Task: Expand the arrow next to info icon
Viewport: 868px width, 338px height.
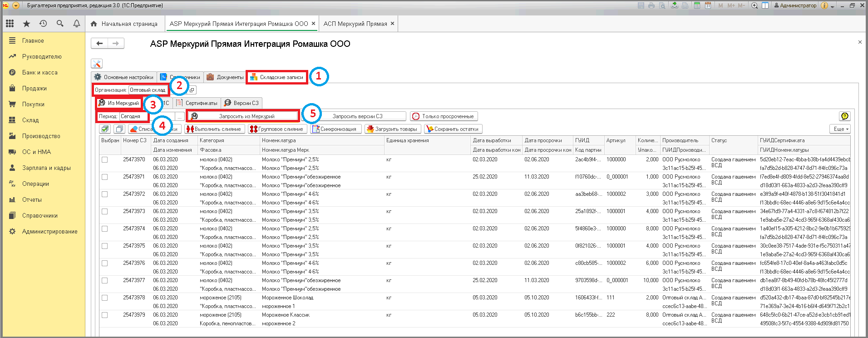Action: click(833, 6)
